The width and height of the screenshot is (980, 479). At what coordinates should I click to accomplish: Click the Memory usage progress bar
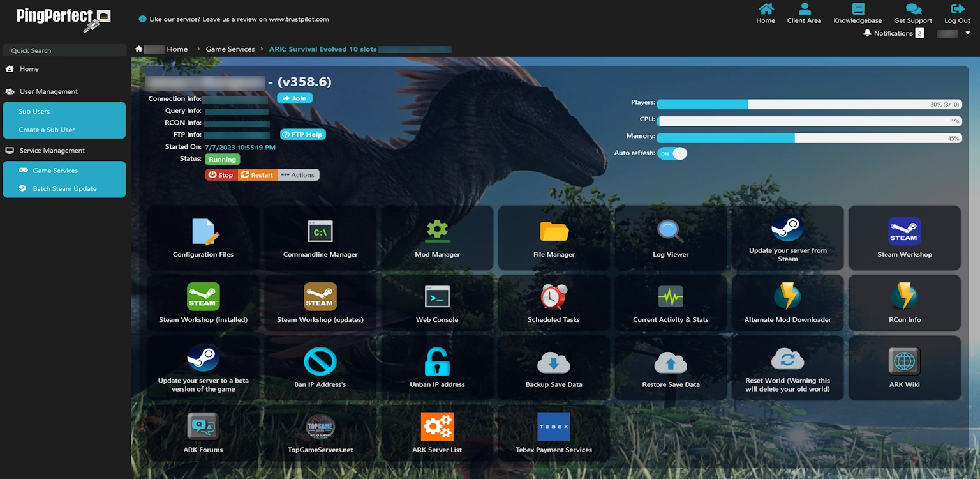coord(809,138)
